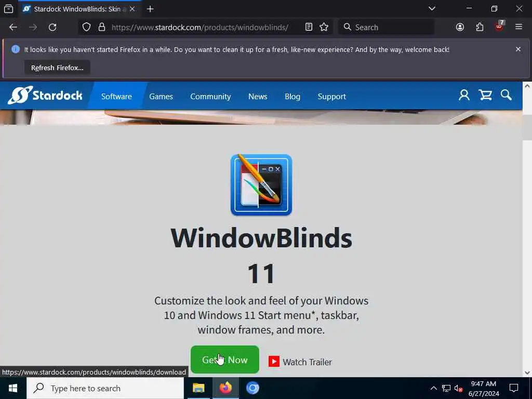Viewport: 532px width, 399px height.
Task: Open the News menu item
Action: [x=258, y=96]
